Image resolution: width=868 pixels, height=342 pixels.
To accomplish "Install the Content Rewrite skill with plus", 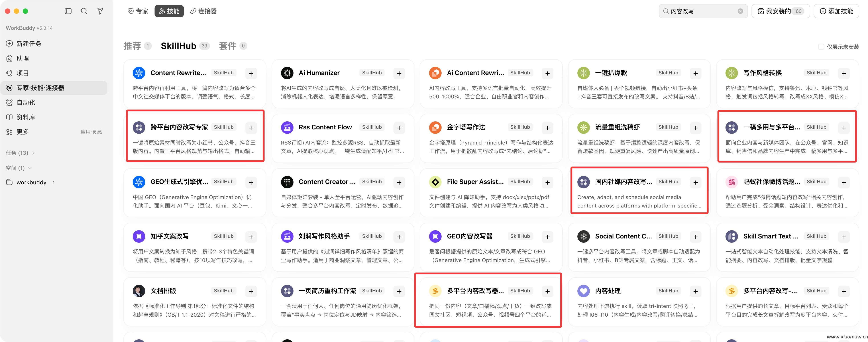I will coord(251,73).
